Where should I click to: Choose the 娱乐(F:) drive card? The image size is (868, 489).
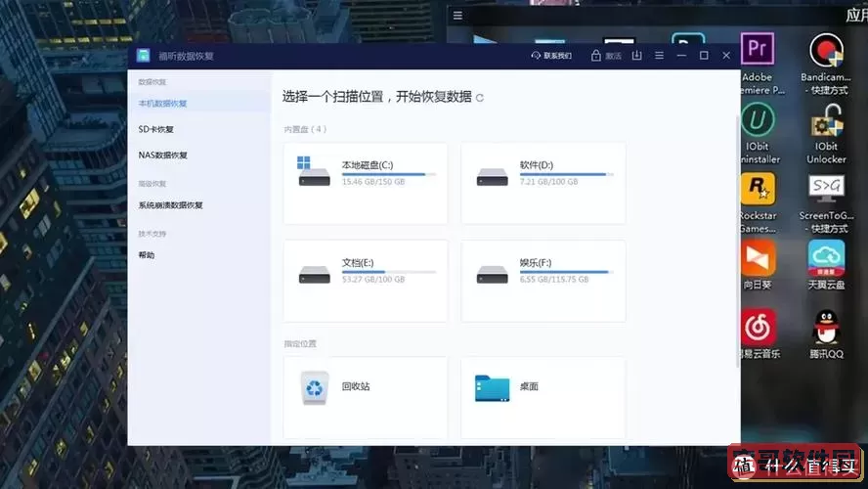point(543,281)
